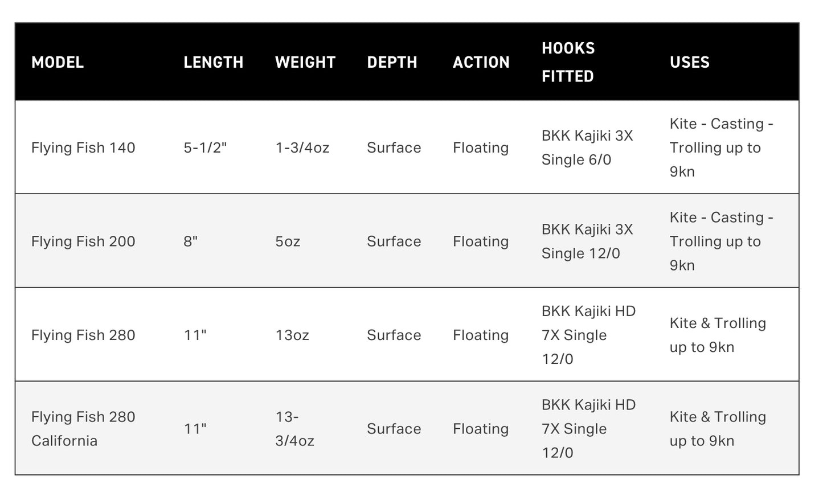Click the USES column header
The height and width of the screenshot is (504, 823).
[x=689, y=62]
